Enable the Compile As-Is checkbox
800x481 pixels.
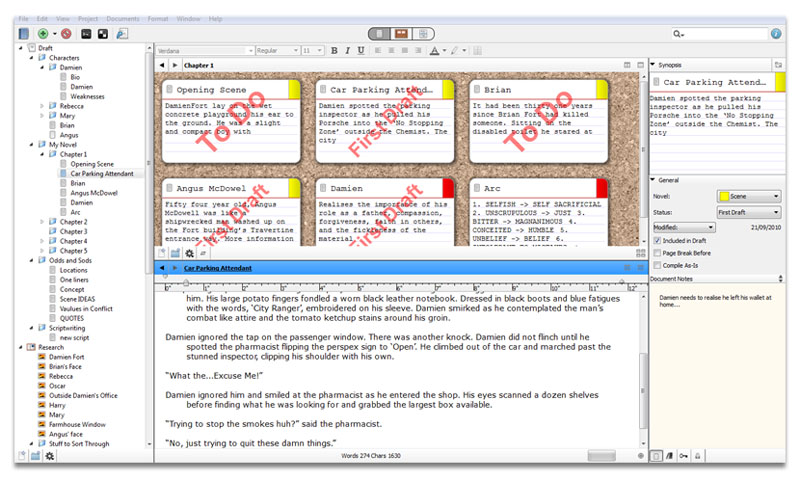[x=656, y=267]
